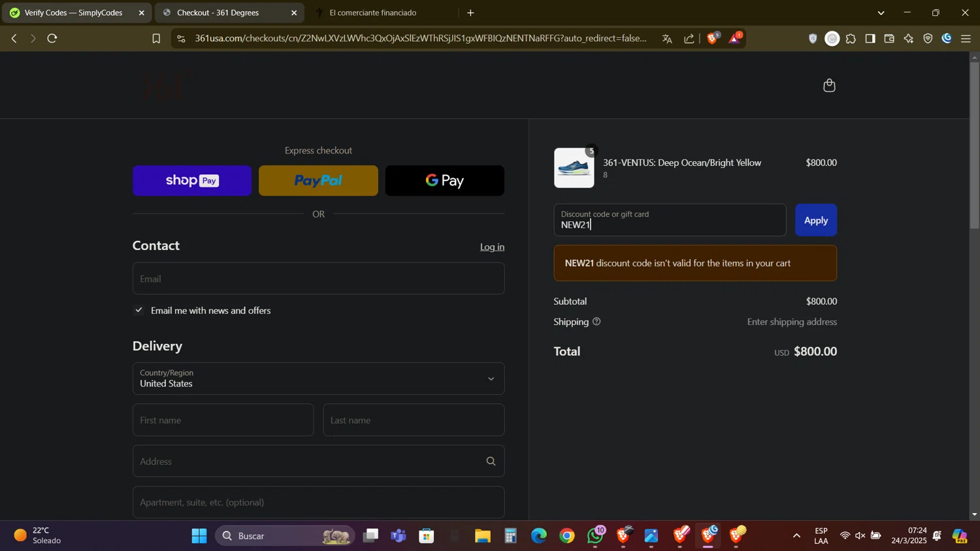
Task: Focus the Email input field
Action: [318, 279]
